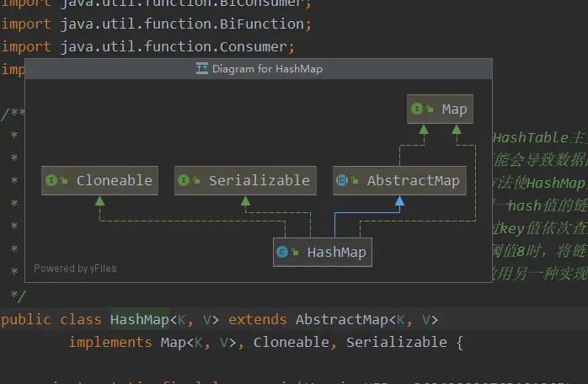Image resolution: width=588 pixels, height=384 pixels.
Task: Click the public lock icon beside HashMap
Action: (295, 252)
